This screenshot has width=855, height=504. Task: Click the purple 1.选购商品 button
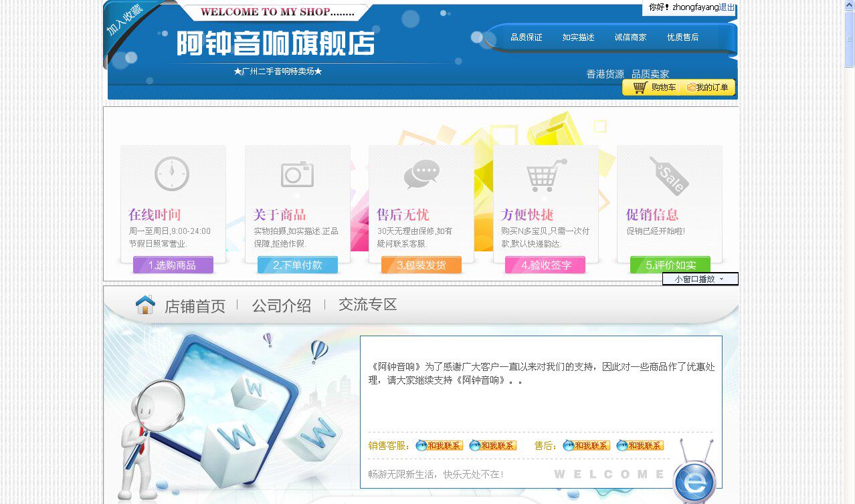tap(173, 265)
